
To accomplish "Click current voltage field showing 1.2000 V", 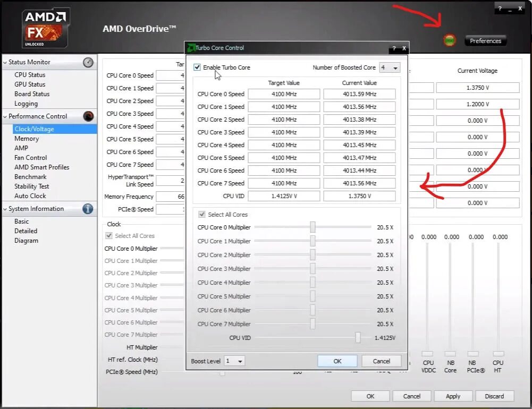I will 478,104.
